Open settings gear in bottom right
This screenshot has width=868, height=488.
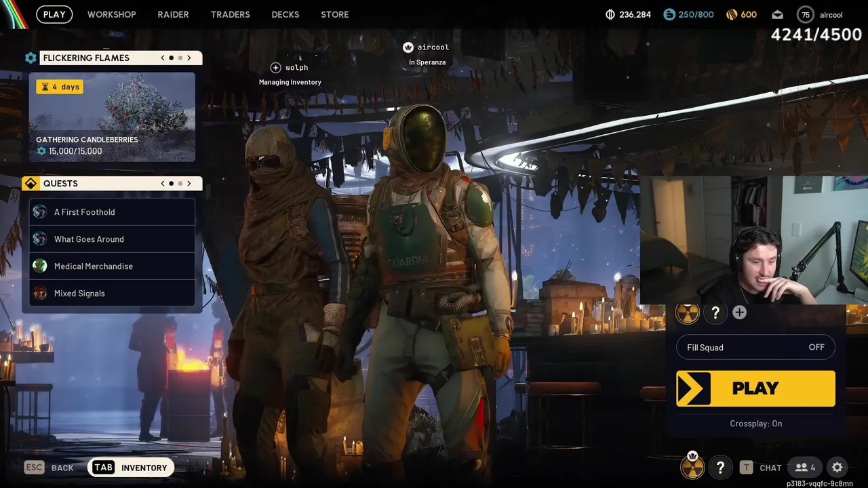(837, 468)
